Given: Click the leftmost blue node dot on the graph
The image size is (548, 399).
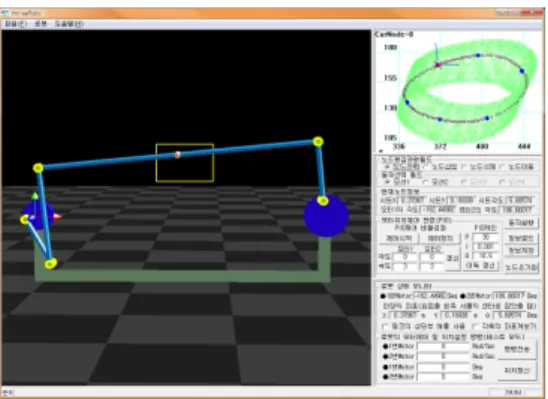Looking at the screenshot, I should click(x=407, y=102).
